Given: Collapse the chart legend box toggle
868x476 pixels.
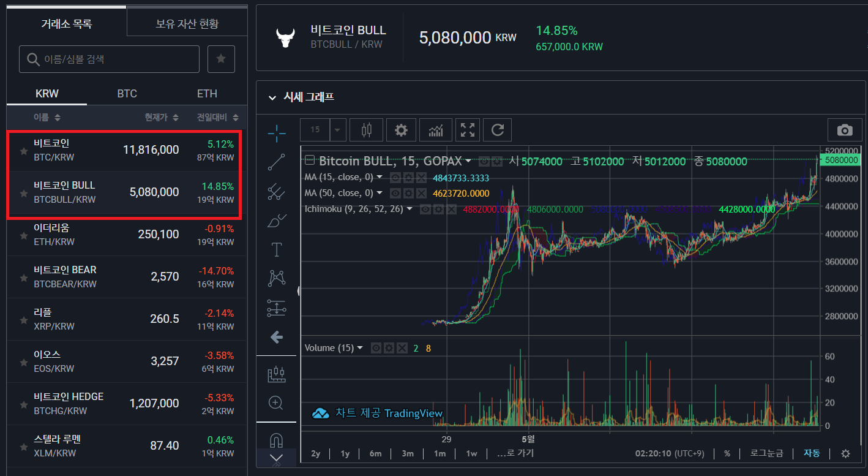Looking at the screenshot, I should tap(310, 161).
